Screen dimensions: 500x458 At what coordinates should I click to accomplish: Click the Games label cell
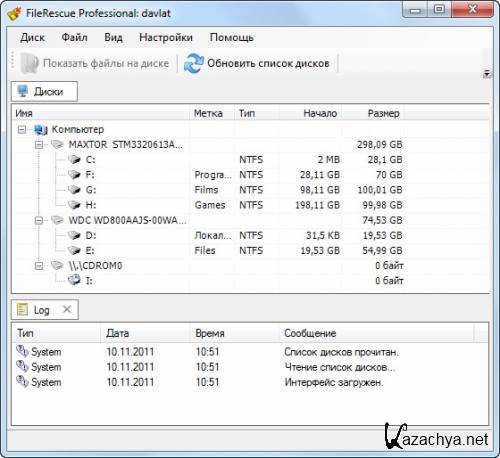pyautogui.click(x=210, y=205)
